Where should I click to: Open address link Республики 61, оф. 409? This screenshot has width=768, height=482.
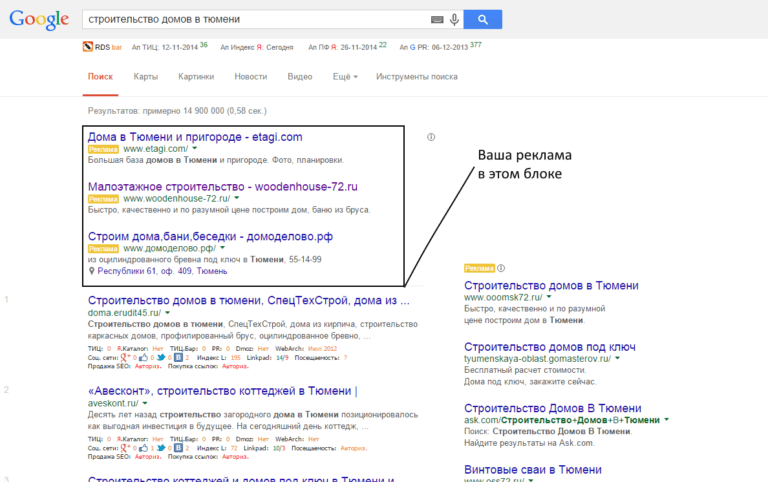click(x=162, y=271)
